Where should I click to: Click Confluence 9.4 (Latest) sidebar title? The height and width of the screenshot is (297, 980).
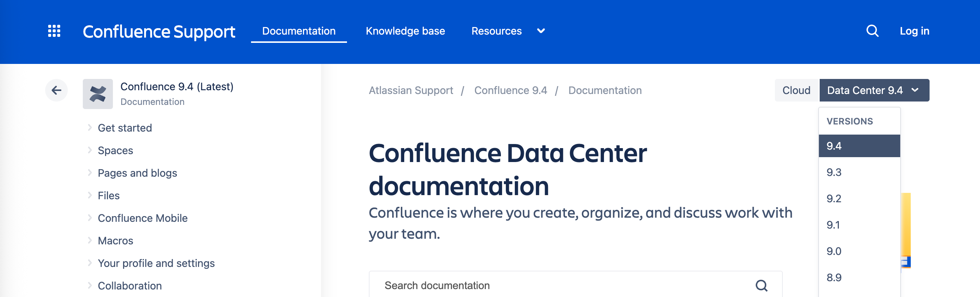point(177,86)
